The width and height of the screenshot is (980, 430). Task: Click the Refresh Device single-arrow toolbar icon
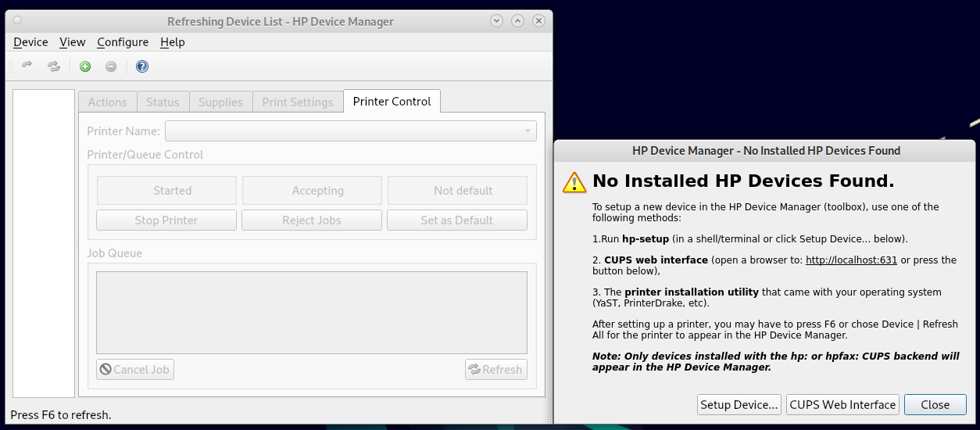point(27,66)
